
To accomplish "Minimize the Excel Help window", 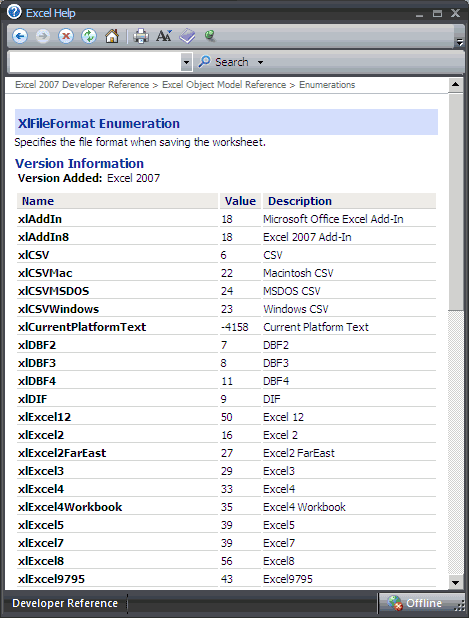I will coord(419,14).
